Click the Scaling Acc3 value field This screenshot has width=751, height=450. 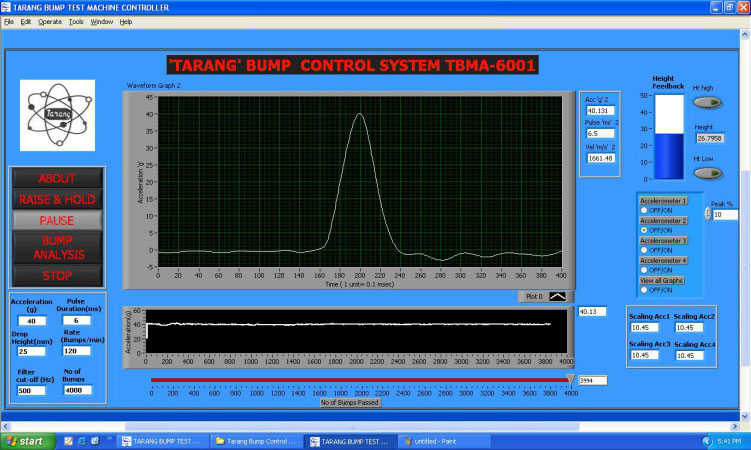(x=645, y=355)
